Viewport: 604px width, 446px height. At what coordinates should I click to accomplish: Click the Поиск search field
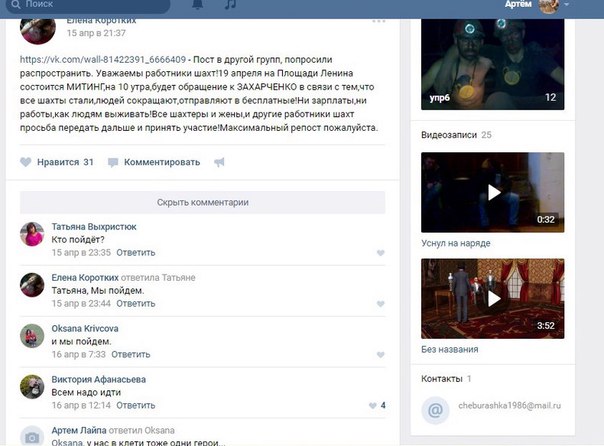click(88, 5)
